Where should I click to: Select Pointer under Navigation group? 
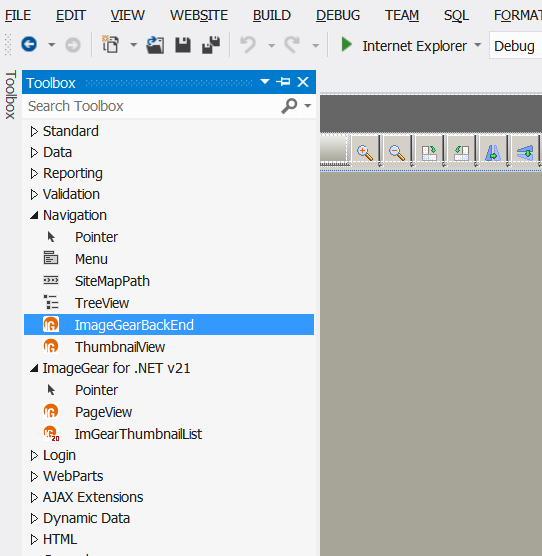click(x=169, y=237)
